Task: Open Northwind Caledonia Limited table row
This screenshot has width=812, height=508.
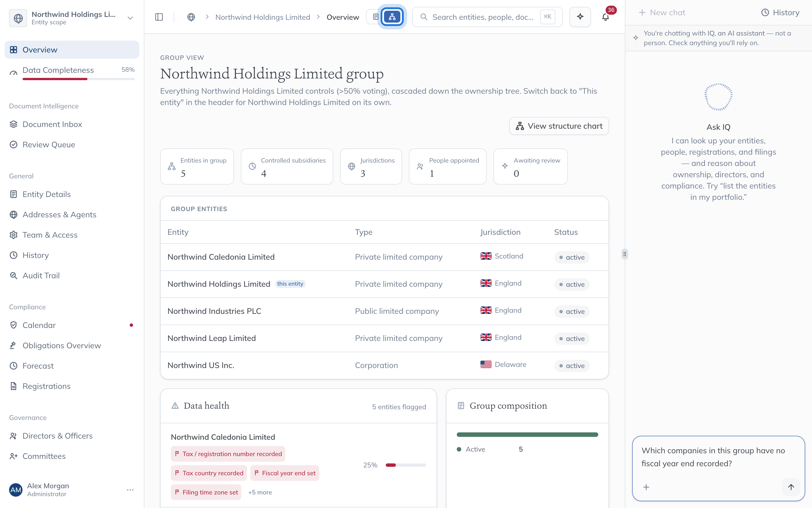Action: pos(385,257)
